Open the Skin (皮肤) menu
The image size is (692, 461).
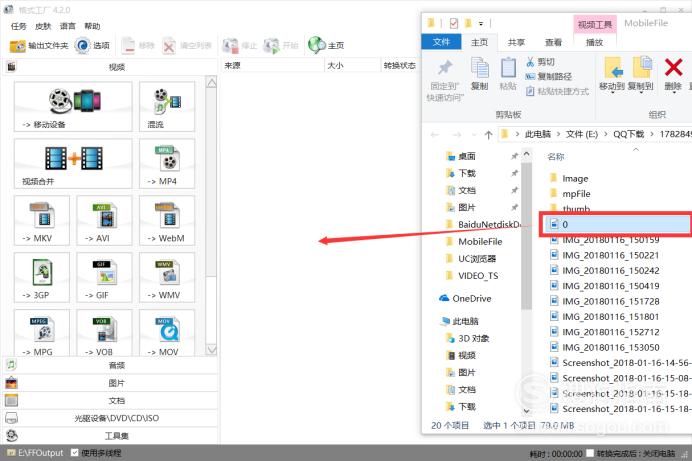(x=43, y=26)
